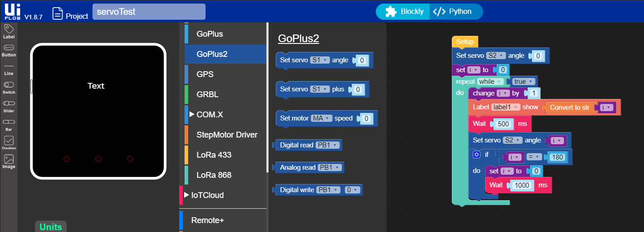
Task: Click the code brackets Python icon
Action: point(439,12)
